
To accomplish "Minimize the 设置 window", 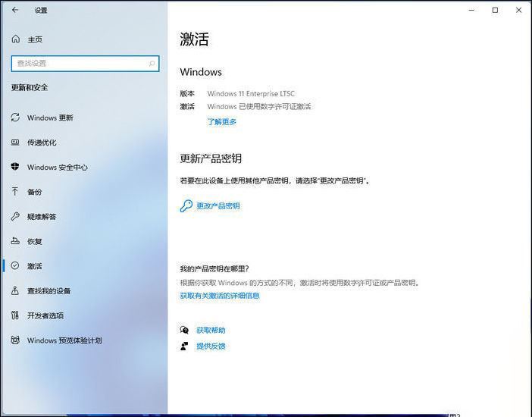I will point(471,10).
